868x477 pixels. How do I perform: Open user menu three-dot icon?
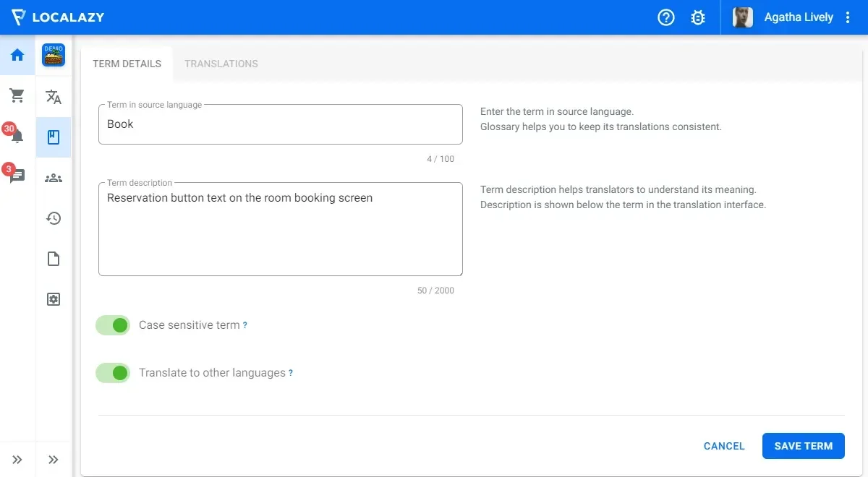848,17
